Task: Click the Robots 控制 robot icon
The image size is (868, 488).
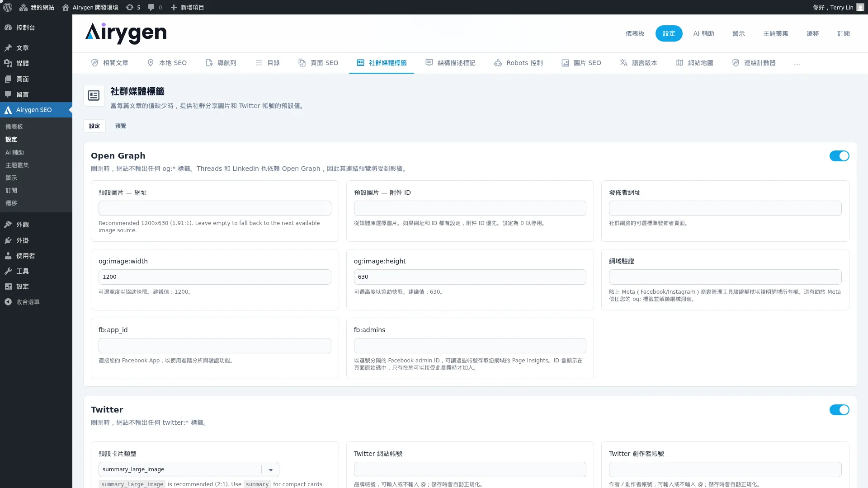Action: [x=498, y=63]
